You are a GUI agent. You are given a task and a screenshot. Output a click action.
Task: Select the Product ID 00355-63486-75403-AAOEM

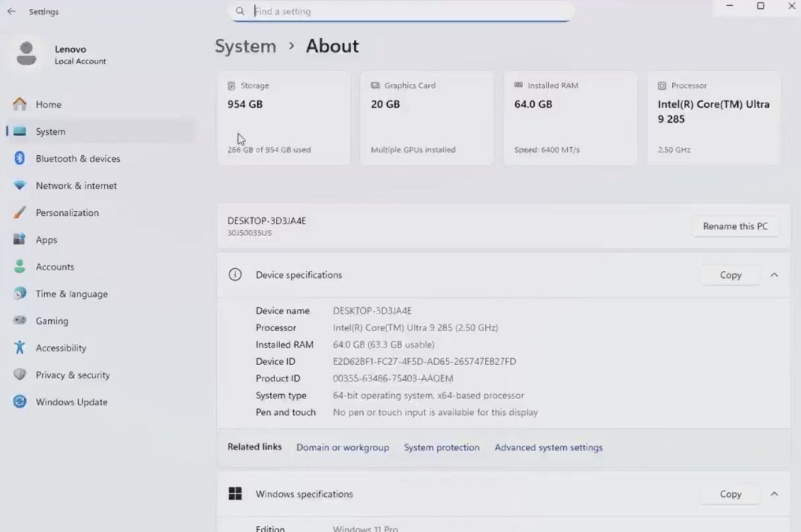[393, 378]
